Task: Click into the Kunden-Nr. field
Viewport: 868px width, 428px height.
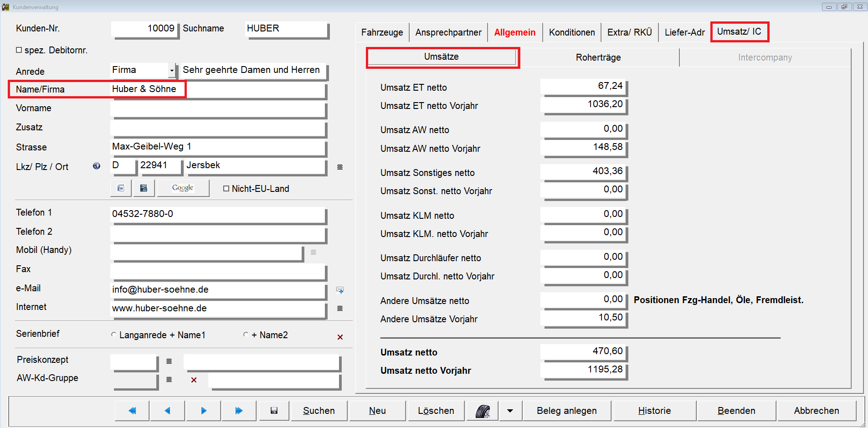Action: click(x=144, y=29)
